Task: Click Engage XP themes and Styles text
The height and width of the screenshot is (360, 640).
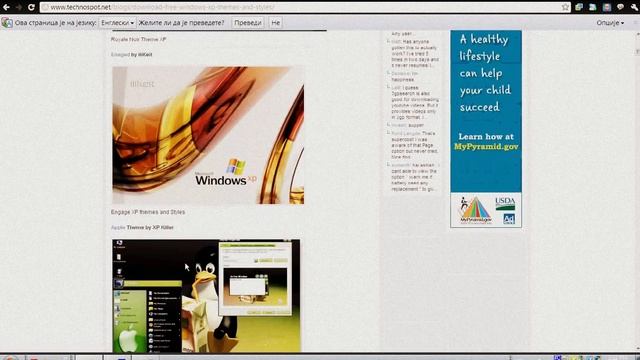Action: click(148, 212)
